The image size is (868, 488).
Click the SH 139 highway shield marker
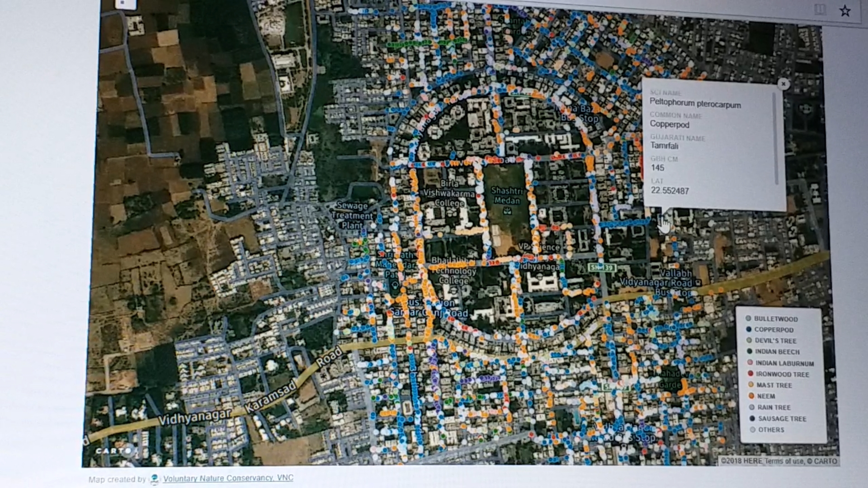coord(602,268)
